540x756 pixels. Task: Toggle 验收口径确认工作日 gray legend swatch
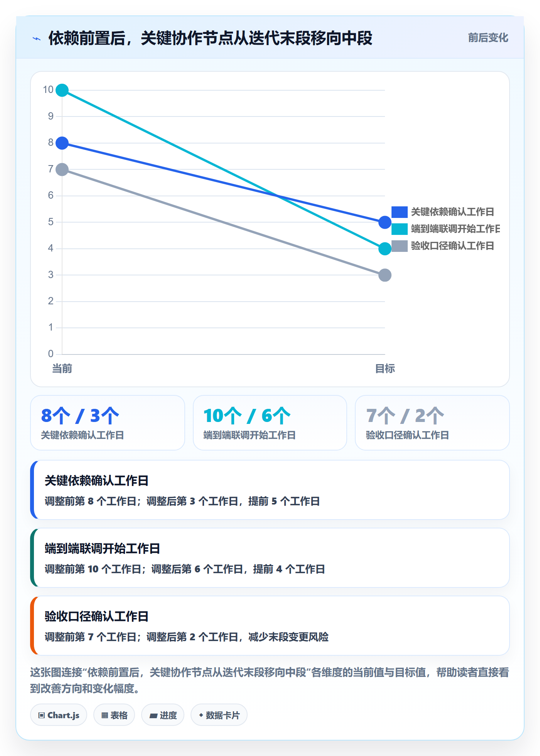tap(400, 246)
